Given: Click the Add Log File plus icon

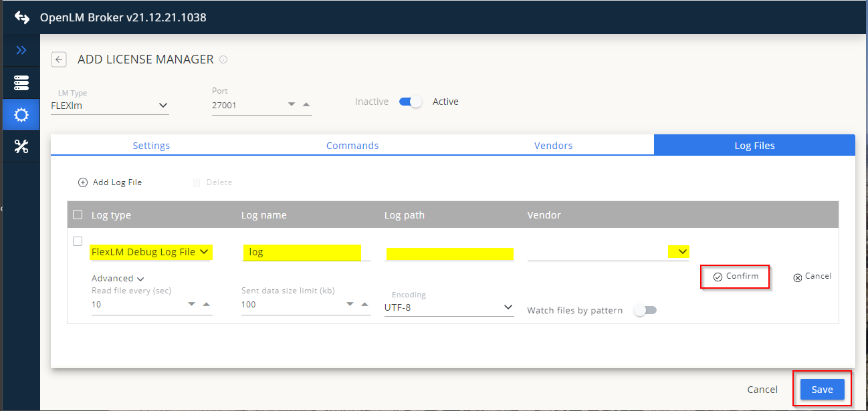Looking at the screenshot, I should pos(83,182).
